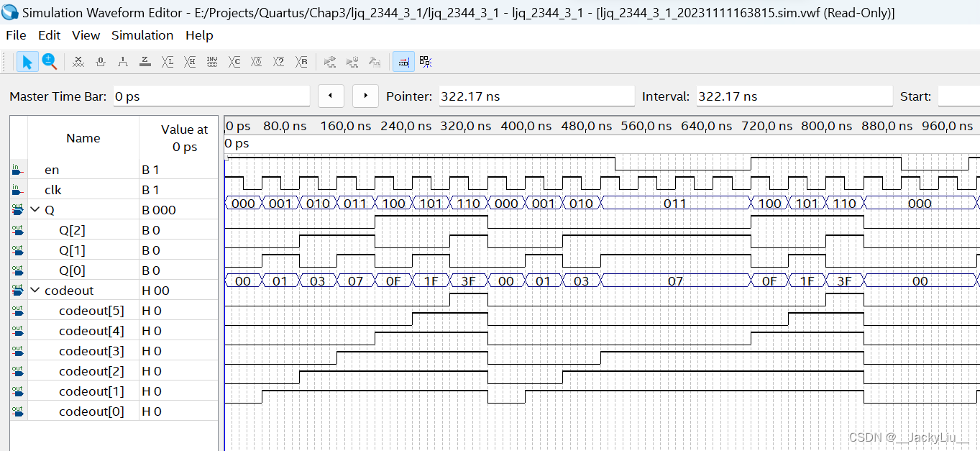The image size is (980, 451).
Task: Open the View menu
Action: [x=86, y=35]
